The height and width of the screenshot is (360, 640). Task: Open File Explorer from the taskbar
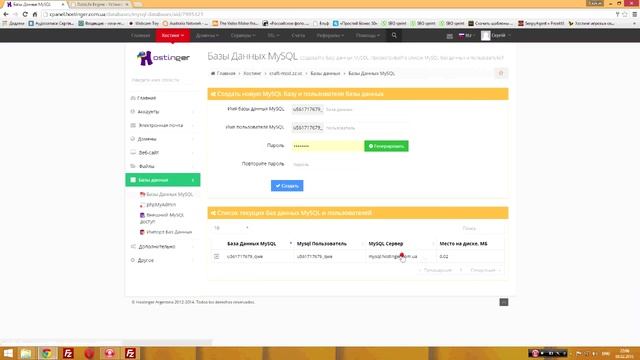click(26, 353)
